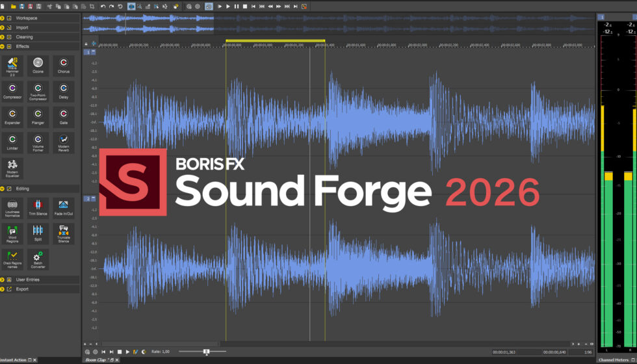Stop playback from top toolbar

click(x=245, y=6)
